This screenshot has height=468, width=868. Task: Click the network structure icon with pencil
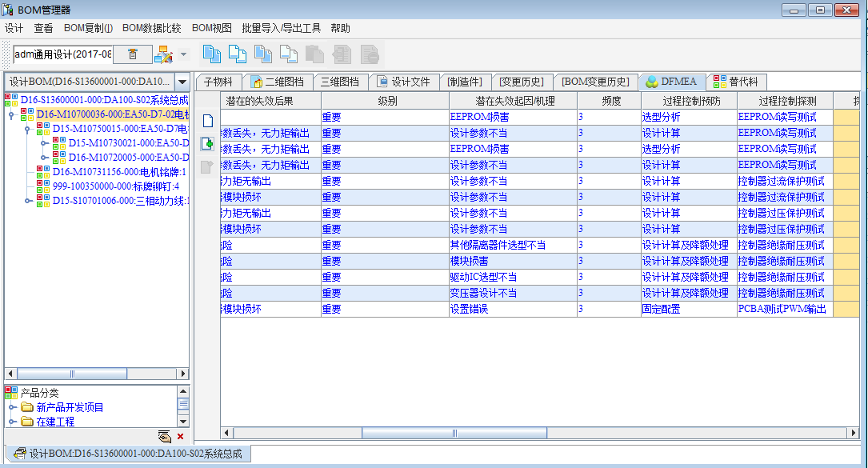coord(163,54)
